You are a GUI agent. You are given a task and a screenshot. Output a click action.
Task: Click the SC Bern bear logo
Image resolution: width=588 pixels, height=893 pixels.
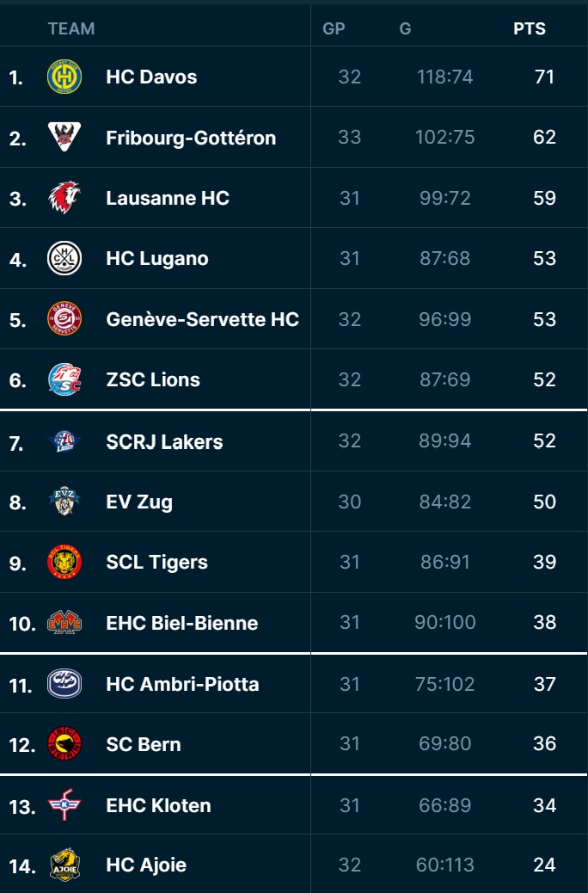coord(64,744)
